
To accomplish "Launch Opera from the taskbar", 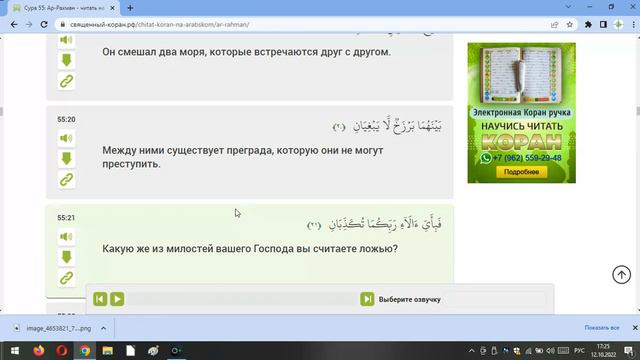I will [62, 351].
